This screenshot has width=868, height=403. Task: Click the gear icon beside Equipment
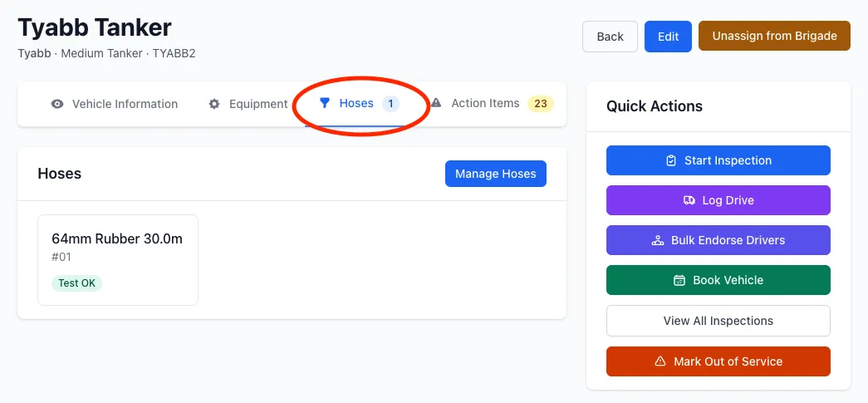(214, 104)
